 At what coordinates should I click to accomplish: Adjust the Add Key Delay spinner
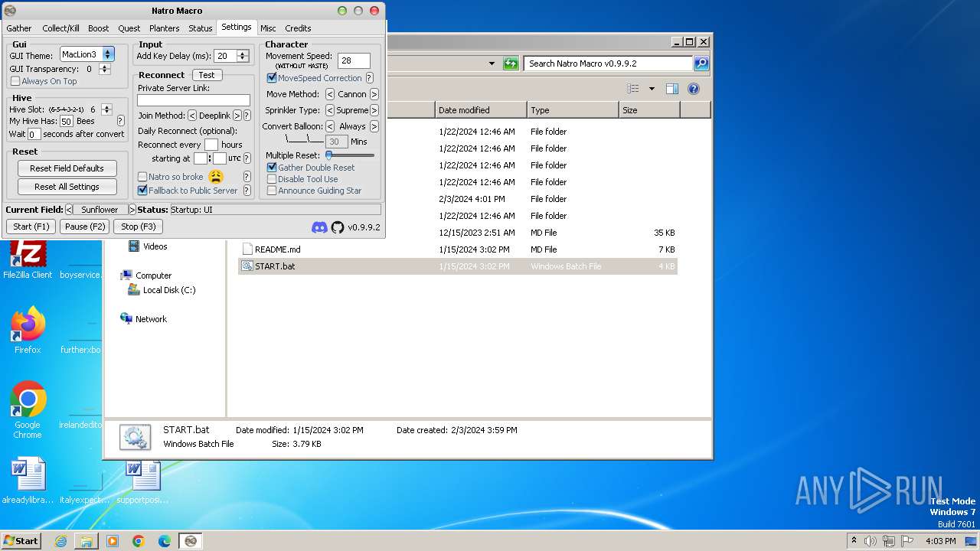tap(243, 56)
